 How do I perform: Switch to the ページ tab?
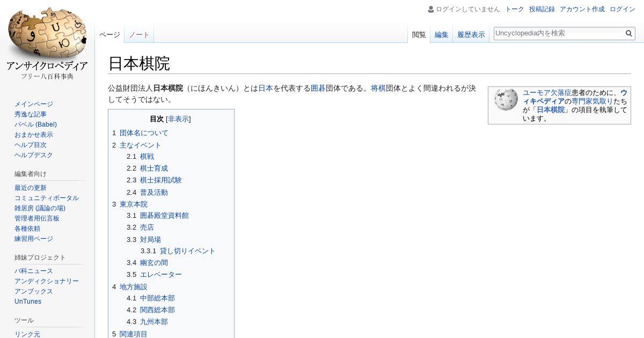(109, 35)
